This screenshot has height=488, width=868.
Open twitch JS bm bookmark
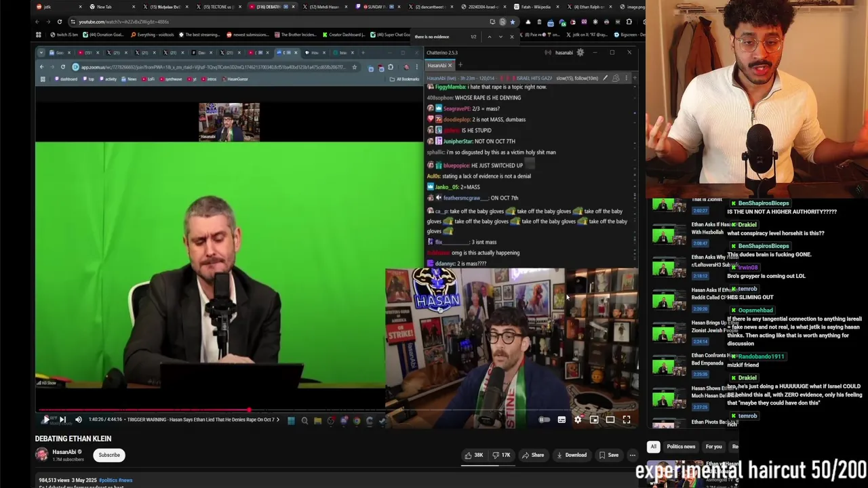64,35
